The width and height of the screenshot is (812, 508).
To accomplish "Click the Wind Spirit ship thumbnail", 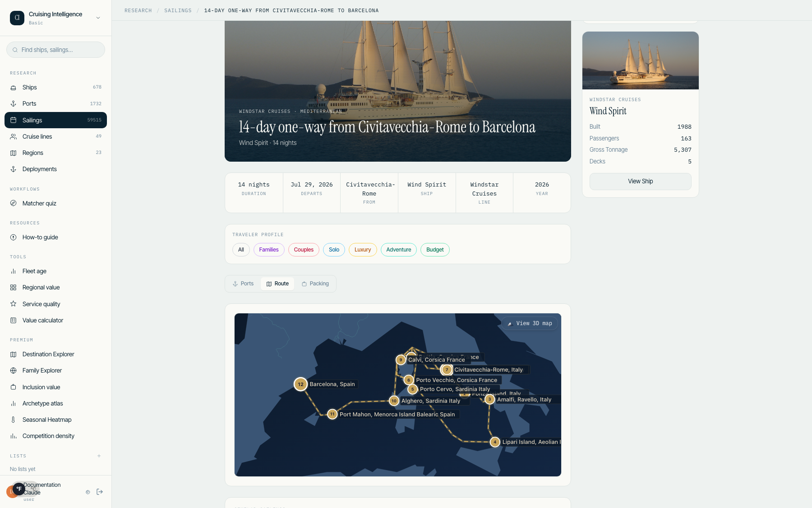I will (x=640, y=61).
